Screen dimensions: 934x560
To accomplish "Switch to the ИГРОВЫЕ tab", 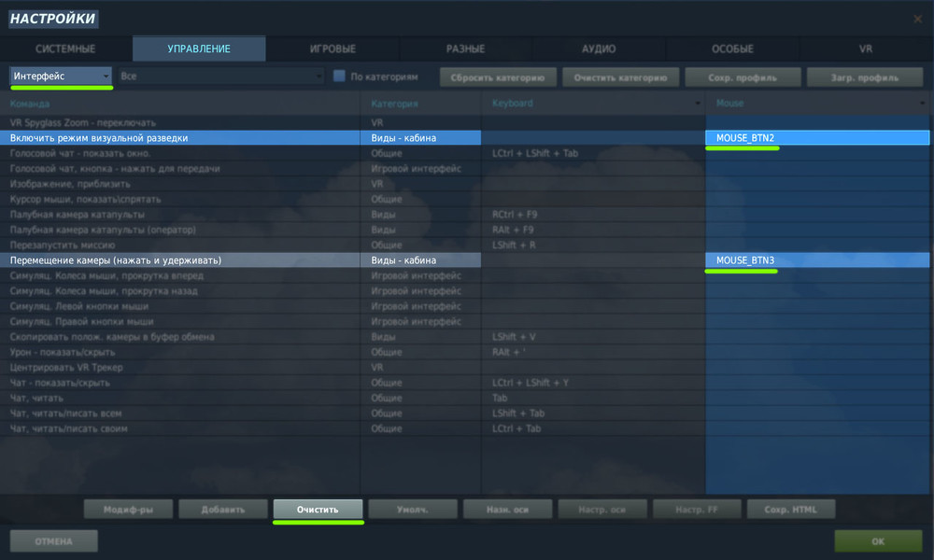I will tap(332, 49).
